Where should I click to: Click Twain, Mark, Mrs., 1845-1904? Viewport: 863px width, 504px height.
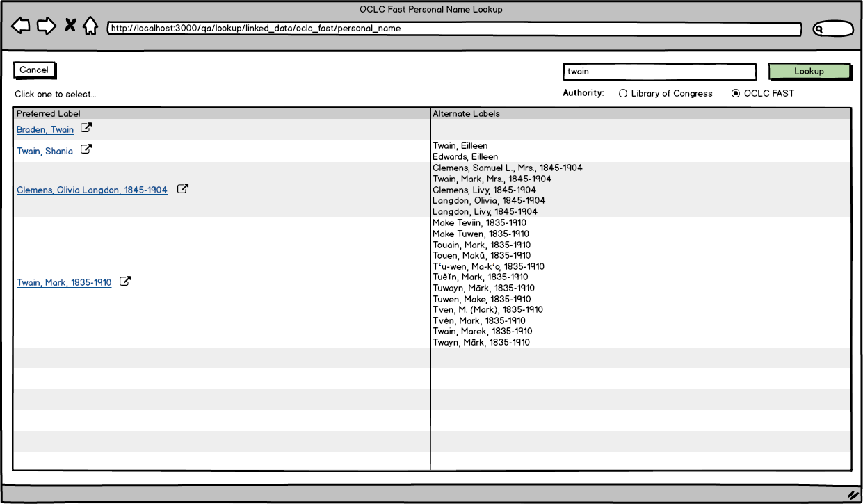(x=492, y=179)
